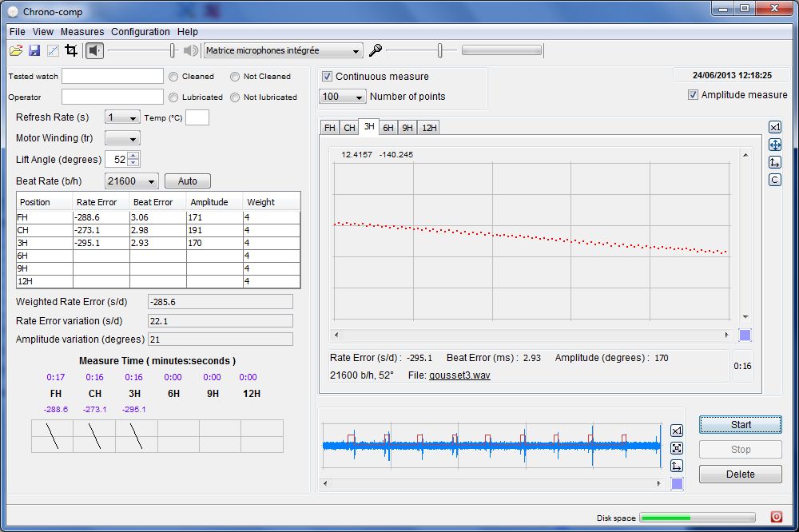This screenshot has width=799, height=532.
Task: Open the gousset3.wav file link
Action: click(x=459, y=375)
